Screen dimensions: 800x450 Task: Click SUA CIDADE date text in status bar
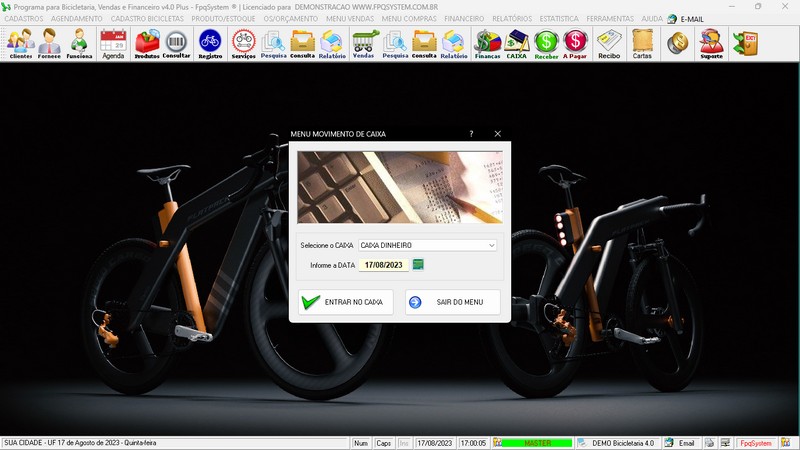tap(80, 443)
